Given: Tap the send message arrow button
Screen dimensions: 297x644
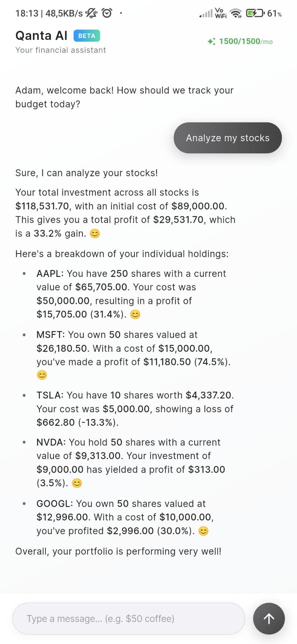Looking at the screenshot, I should coord(269,619).
